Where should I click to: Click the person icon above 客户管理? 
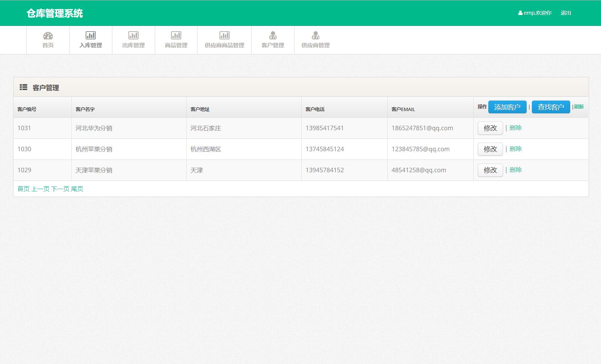[273, 35]
